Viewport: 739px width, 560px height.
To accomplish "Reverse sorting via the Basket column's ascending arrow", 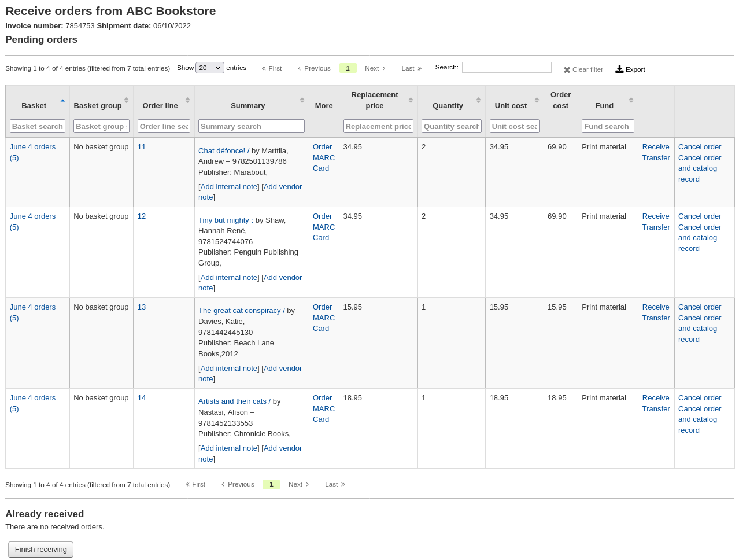I will pyautogui.click(x=62, y=101).
